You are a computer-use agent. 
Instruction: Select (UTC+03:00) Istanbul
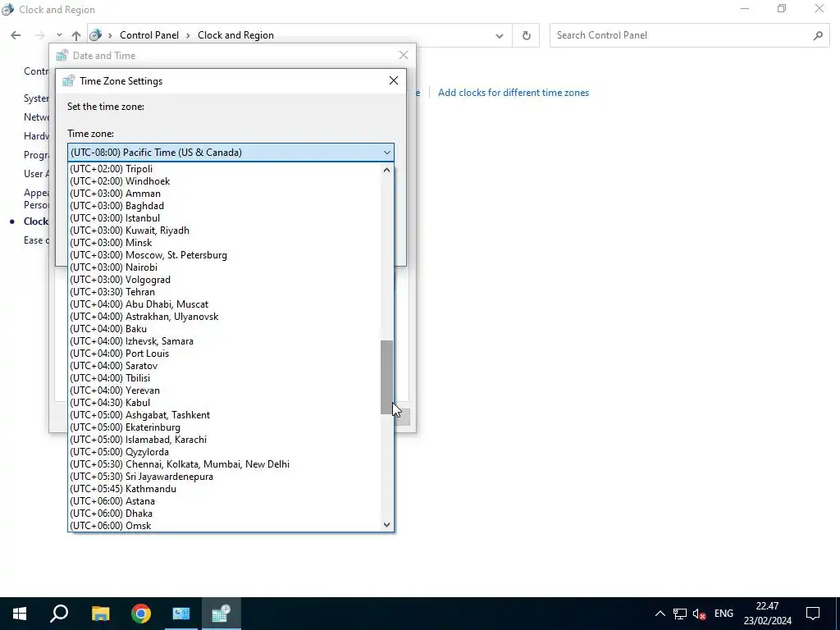(224, 218)
